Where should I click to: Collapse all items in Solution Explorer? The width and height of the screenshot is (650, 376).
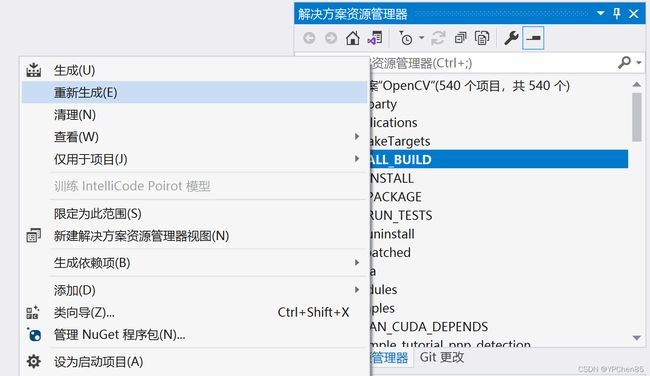coord(461,38)
